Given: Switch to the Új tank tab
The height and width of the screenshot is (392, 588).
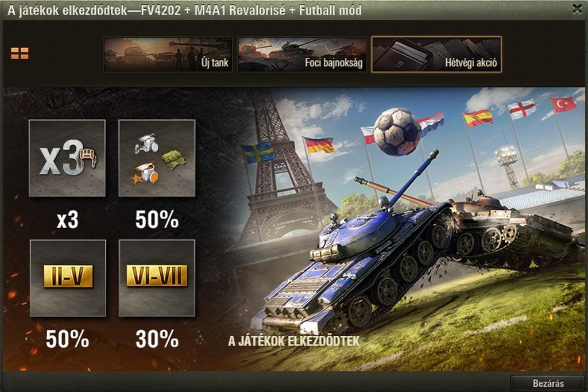Looking at the screenshot, I should pyautogui.click(x=168, y=54).
